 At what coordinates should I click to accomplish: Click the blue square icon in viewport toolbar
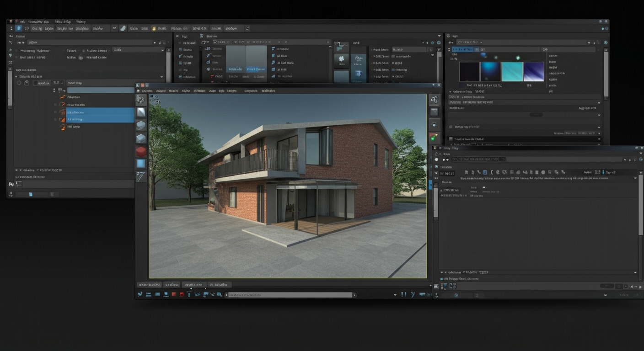[x=141, y=164]
